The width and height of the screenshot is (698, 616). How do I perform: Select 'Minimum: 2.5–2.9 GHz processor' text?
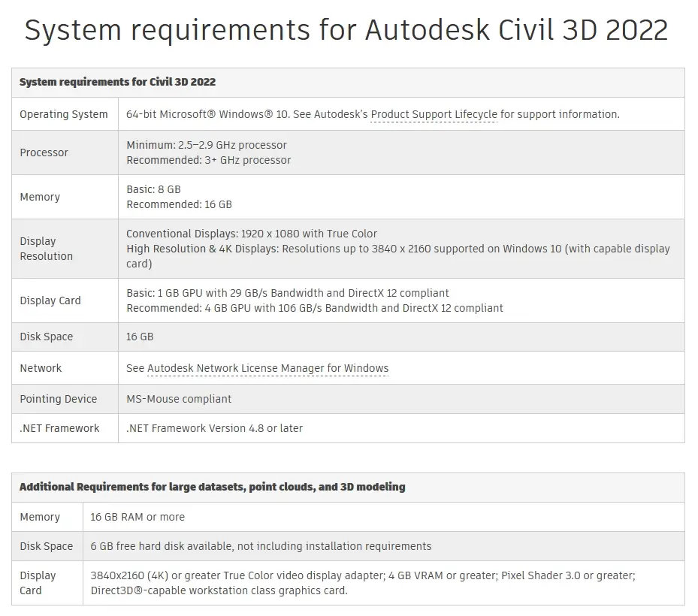(207, 145)
